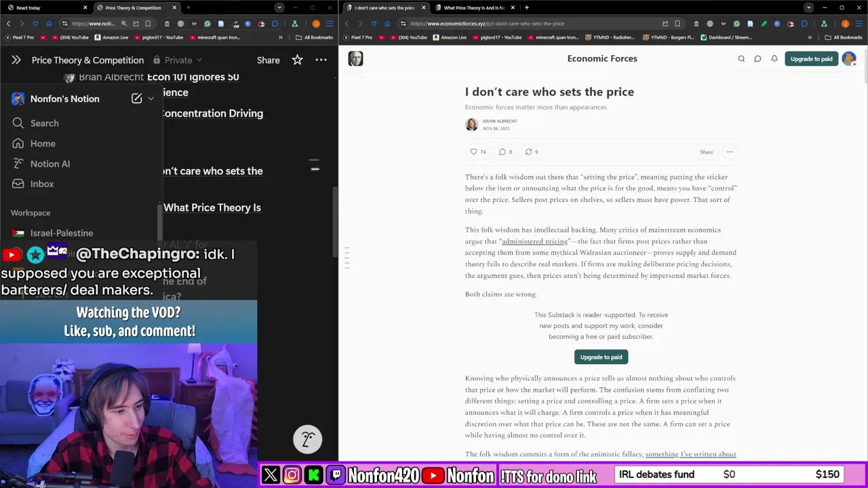868x488 pixels.
Task: Open the What Price Theory Is entry in Notion
Action: click(212, 207)
